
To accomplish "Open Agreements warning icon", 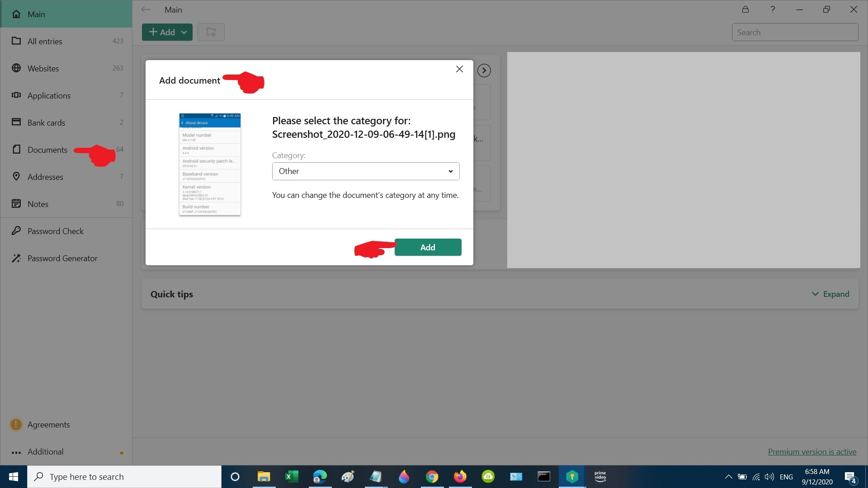I will 16,424.
